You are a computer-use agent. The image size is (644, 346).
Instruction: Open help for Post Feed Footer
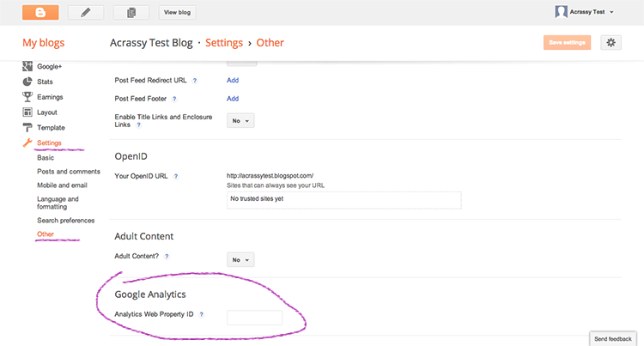[x=174, y=99]
